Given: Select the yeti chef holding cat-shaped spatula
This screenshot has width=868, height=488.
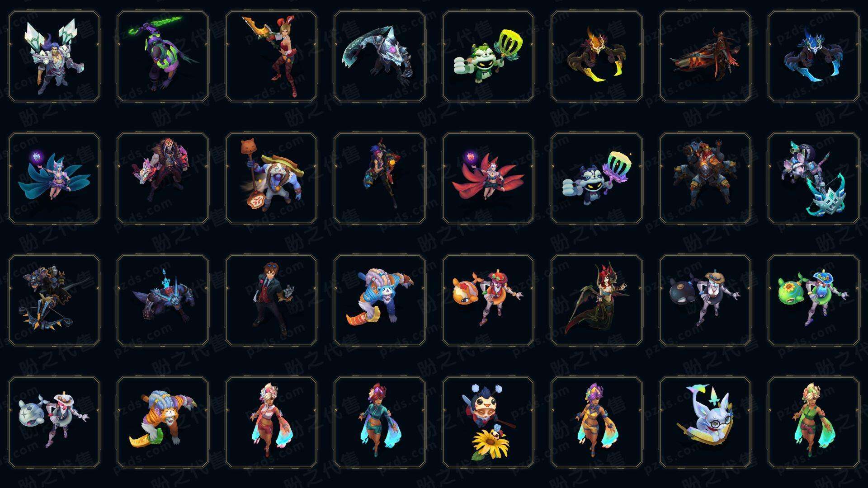Looking at the screenshot, I should click(x=271, y=178).
